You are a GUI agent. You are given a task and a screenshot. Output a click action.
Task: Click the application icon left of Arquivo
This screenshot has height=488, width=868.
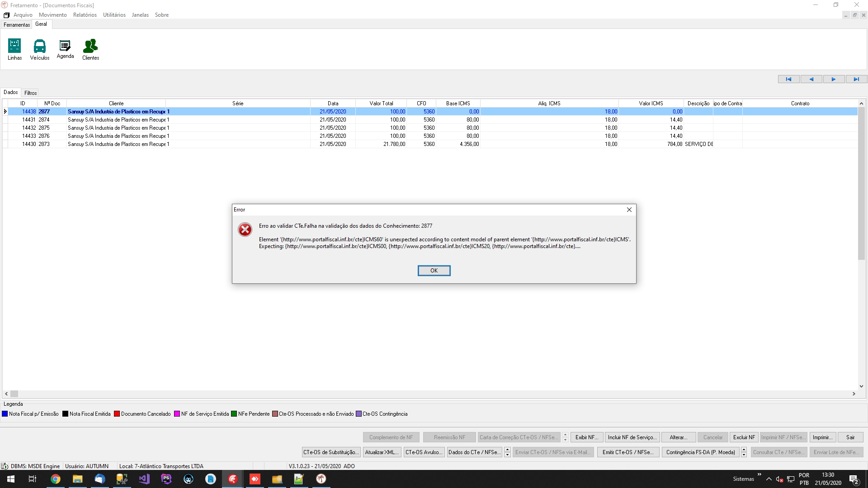6,15
